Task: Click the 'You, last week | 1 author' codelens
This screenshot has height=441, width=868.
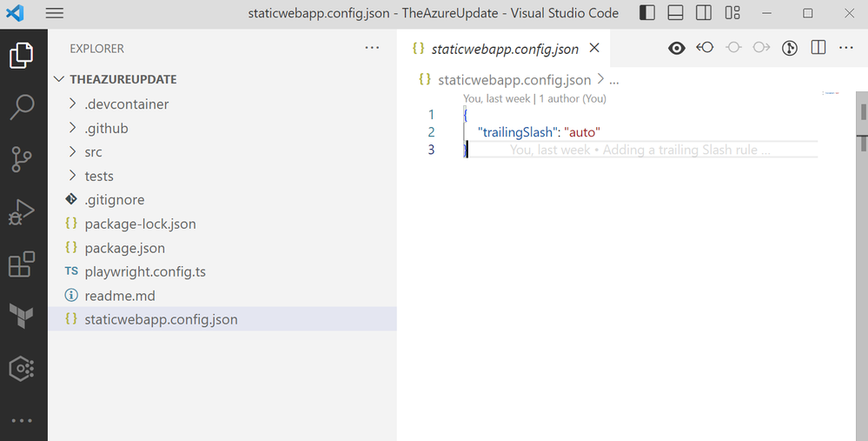Action: (x=534, y=98)
